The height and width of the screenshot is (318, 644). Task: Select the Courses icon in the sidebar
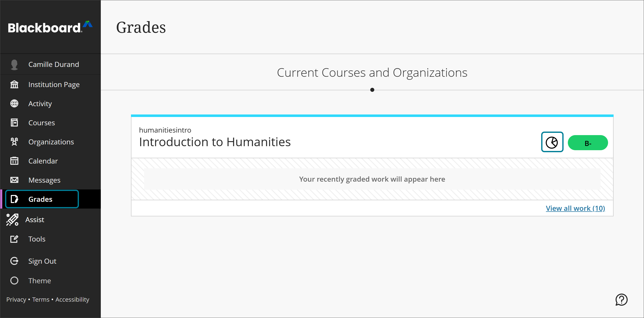click(14, 123)
